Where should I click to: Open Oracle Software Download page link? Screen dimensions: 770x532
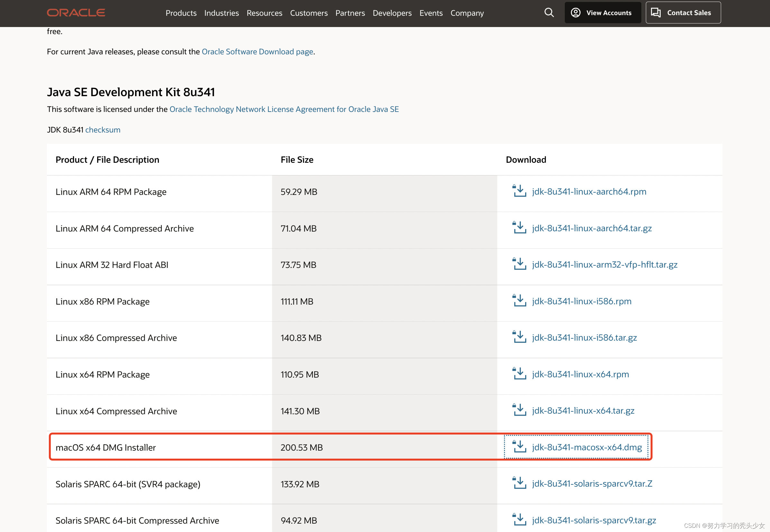257,52
